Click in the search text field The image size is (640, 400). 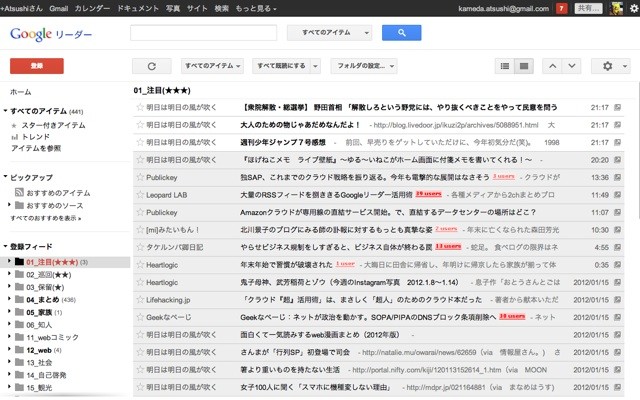[203, 33]
